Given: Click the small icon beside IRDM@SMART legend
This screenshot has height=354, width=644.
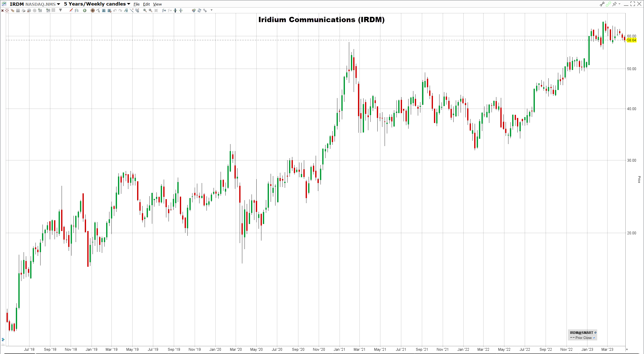Looking at the screenshot, I should click(595, 333).
